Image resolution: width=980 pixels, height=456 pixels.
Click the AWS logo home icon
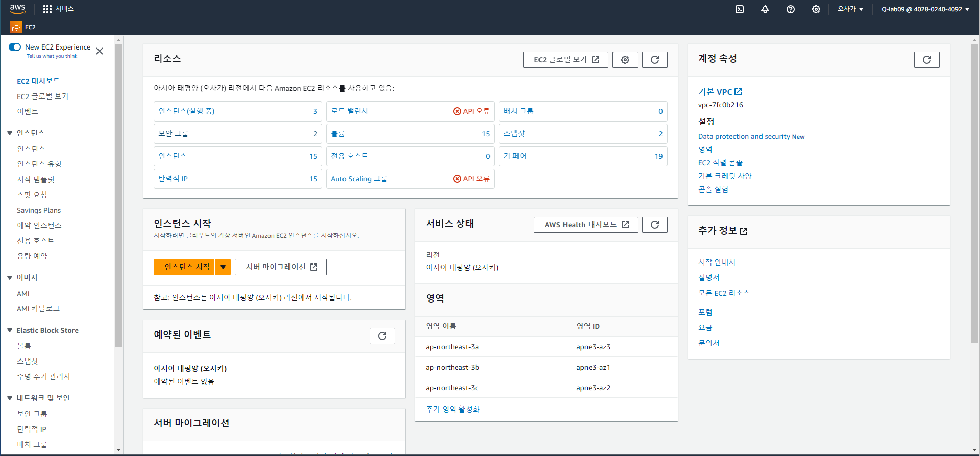pos(17,9)
